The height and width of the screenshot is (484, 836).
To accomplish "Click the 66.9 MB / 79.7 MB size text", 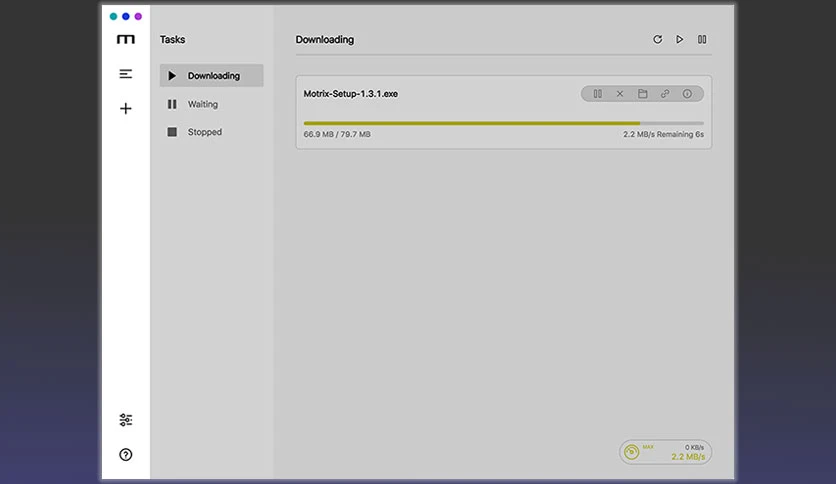I will tap(337, 134).
